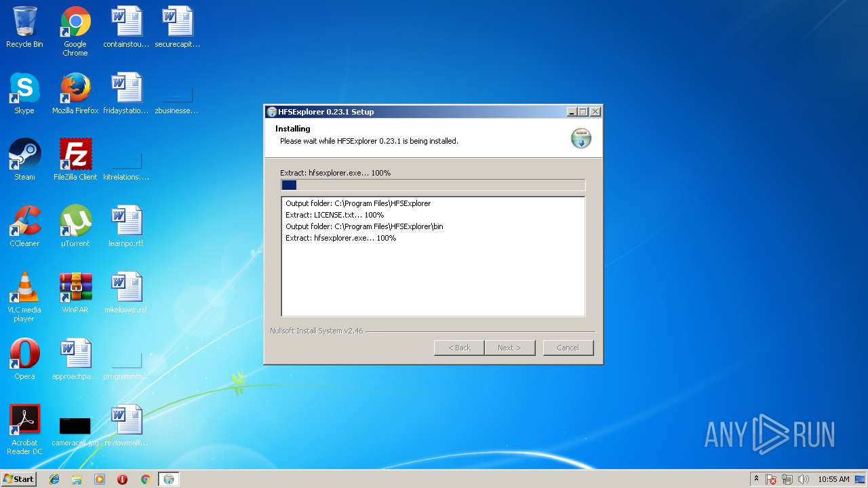Screen dimensions: 868x488
Task: Open the cameracell.jpg image file
Action: (x=75, y=431)
